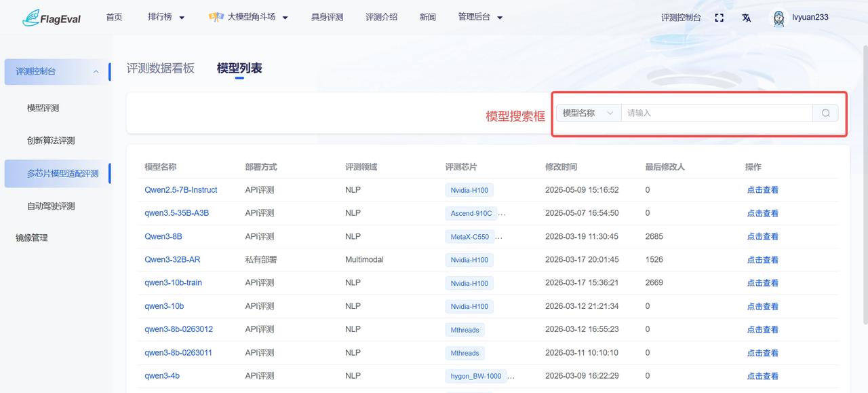Click the Multimodal domain cell

click(364, 259)
